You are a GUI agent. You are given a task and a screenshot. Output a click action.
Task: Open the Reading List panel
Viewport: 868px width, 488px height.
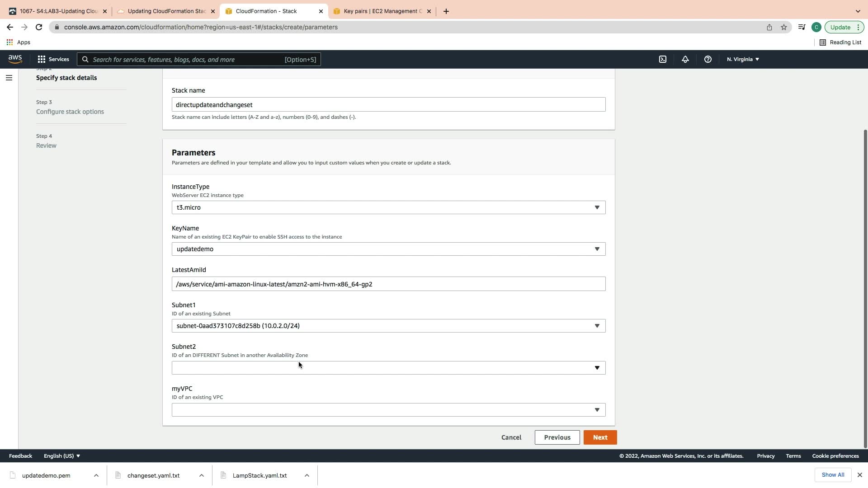[840, 42]
